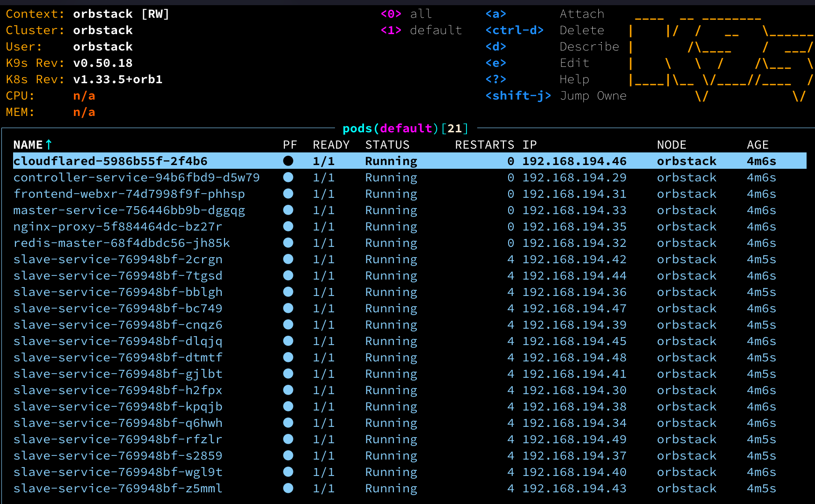Click the Describe shortcut hint

[x=589, y=47]
